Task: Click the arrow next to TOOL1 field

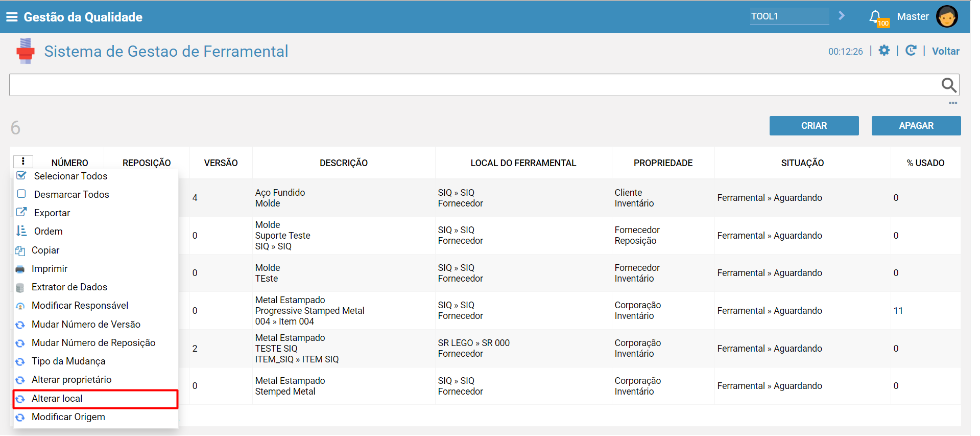Action: tap(842, 16)
